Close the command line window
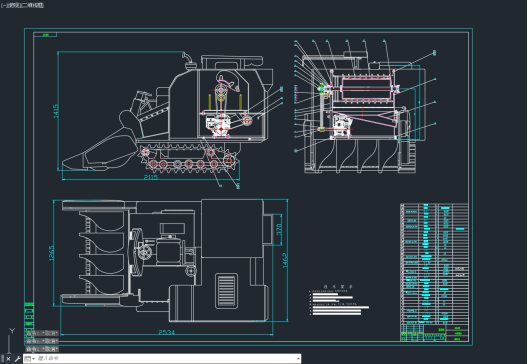Screen dimensions: 527x364 click(8, 359)
